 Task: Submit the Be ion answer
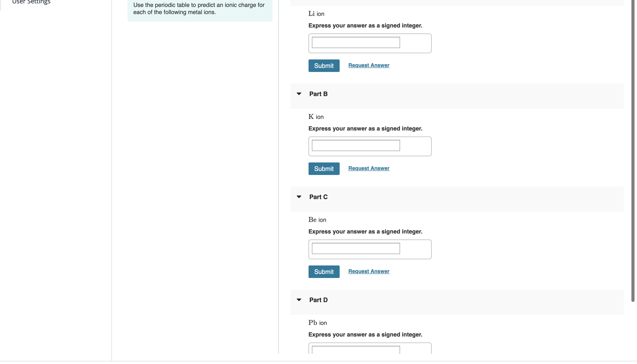click(324, 272)
